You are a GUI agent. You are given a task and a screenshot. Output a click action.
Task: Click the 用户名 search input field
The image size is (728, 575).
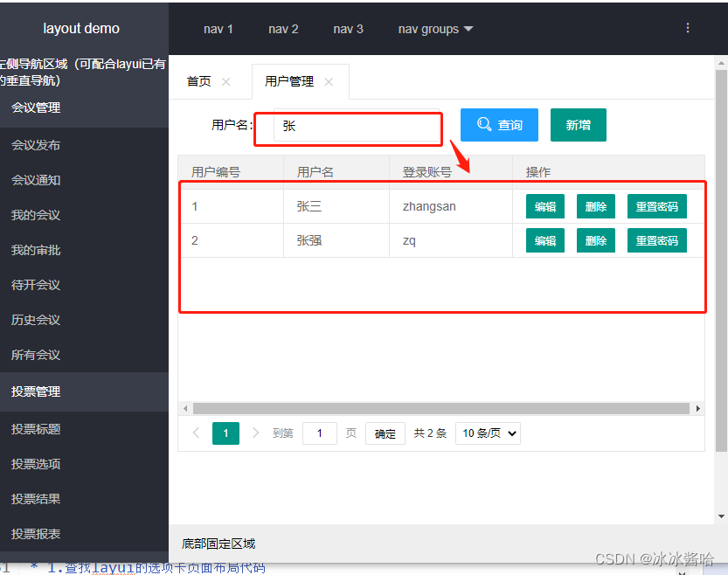(x=357, y=125)
